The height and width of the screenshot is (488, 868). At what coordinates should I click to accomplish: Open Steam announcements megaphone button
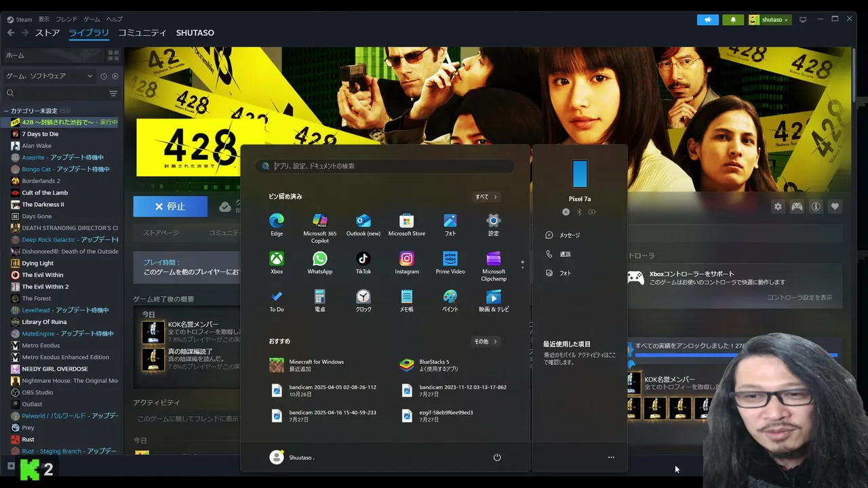pyautogui.click(x=707, y=20)
